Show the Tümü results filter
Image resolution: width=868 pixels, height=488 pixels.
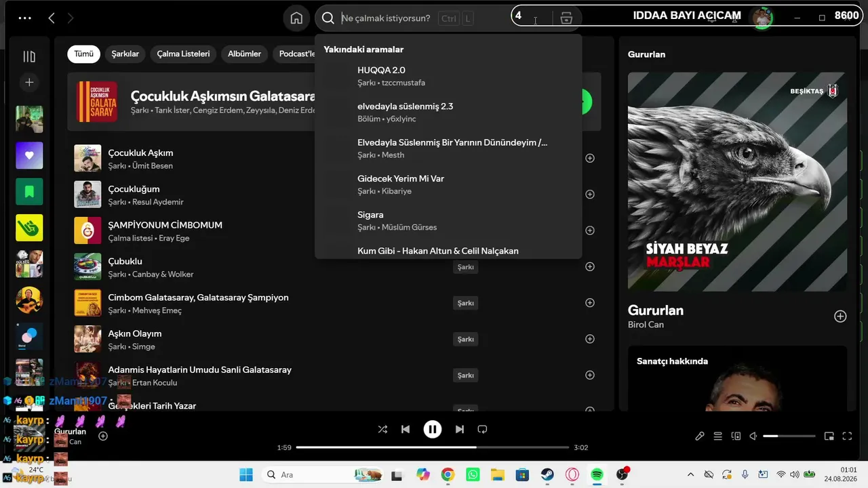(x=84, y=54)
